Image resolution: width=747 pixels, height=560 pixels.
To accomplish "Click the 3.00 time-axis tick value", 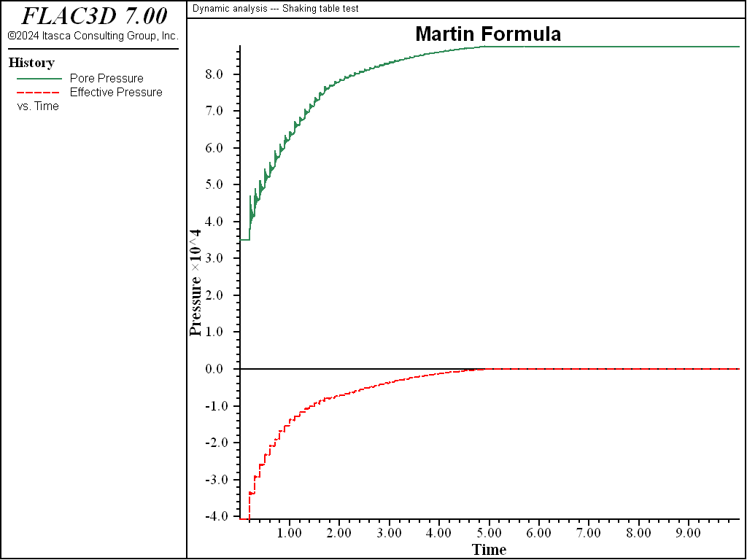I will 390,532.
